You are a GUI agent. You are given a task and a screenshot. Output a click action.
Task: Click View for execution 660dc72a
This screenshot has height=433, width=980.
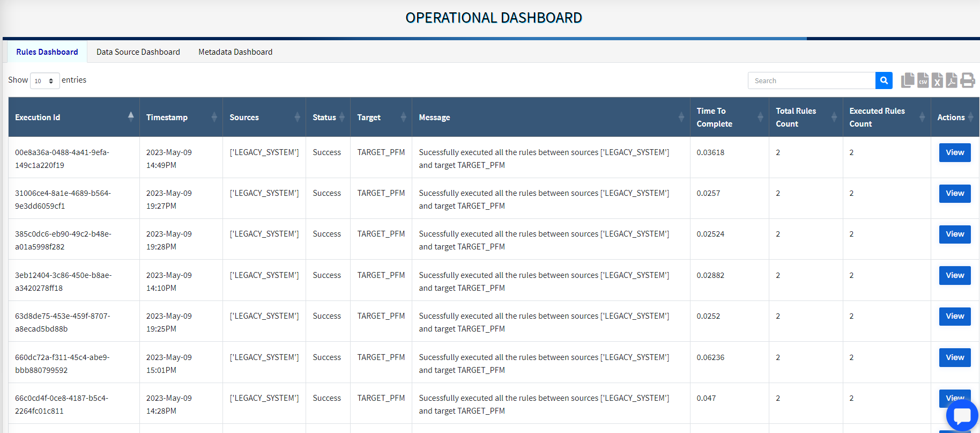pyautogui.click(x=954, y=357)
